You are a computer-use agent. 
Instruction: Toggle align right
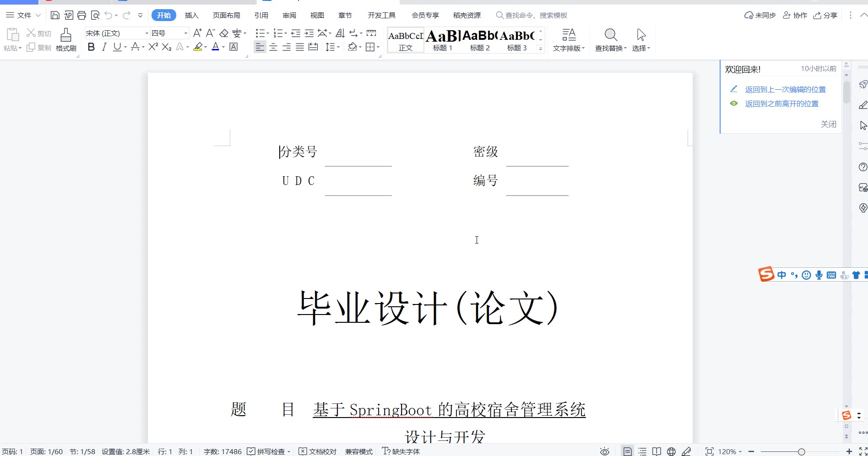pyautogui.click(x=287, y=47)
